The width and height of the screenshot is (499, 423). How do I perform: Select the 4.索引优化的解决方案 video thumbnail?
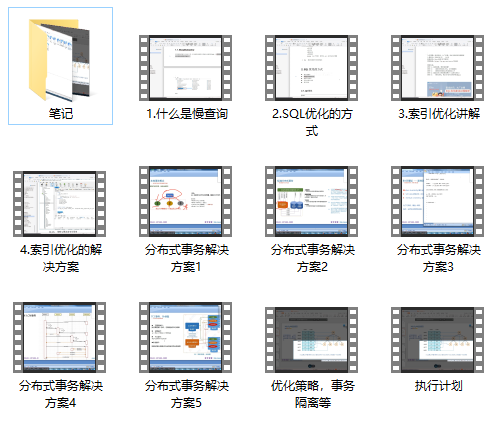[x=59, y=204]
